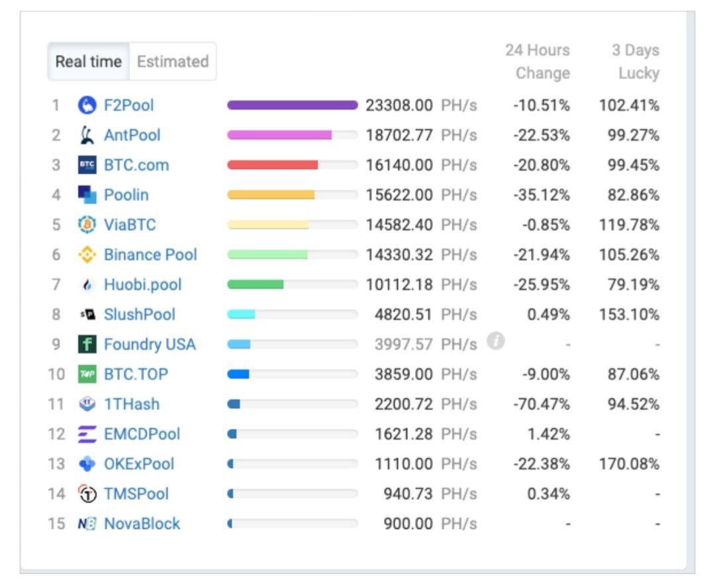Click the info icon beside Foundry USA hashrate
This screenshot has width=715, height=588.
496,341
